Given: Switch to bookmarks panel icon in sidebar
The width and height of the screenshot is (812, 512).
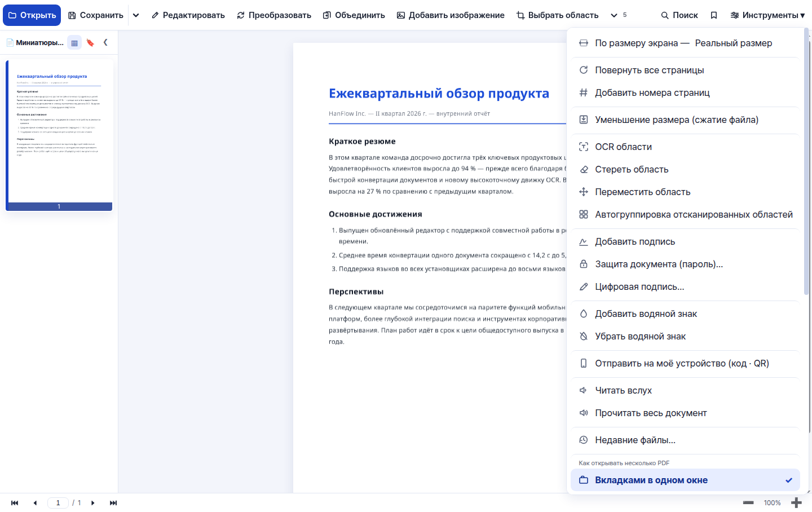Looking at the screenshot, I should [x=90, y=43].
